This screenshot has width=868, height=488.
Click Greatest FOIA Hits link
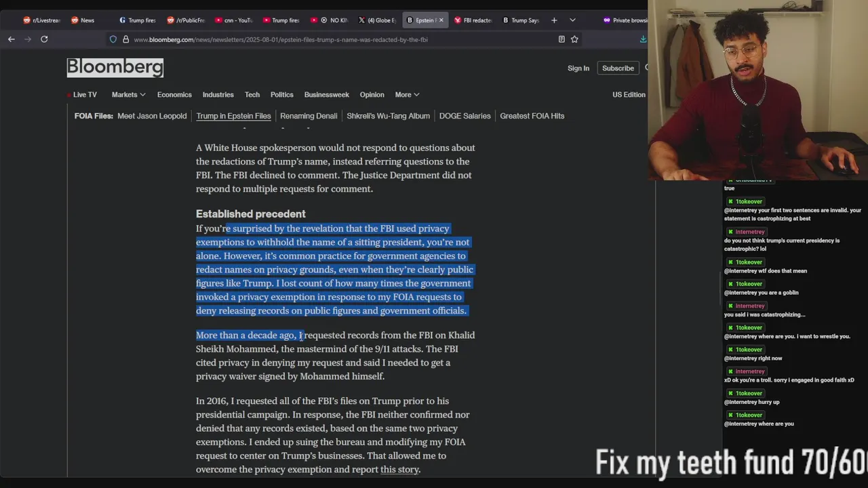tap(532, 116)
